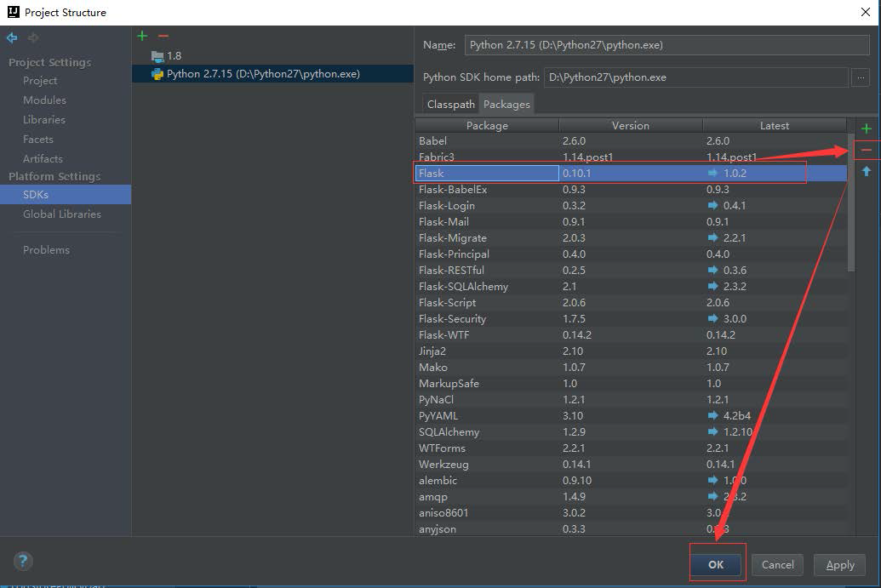Select the Fabric3 package row

[x=631, y=157]
